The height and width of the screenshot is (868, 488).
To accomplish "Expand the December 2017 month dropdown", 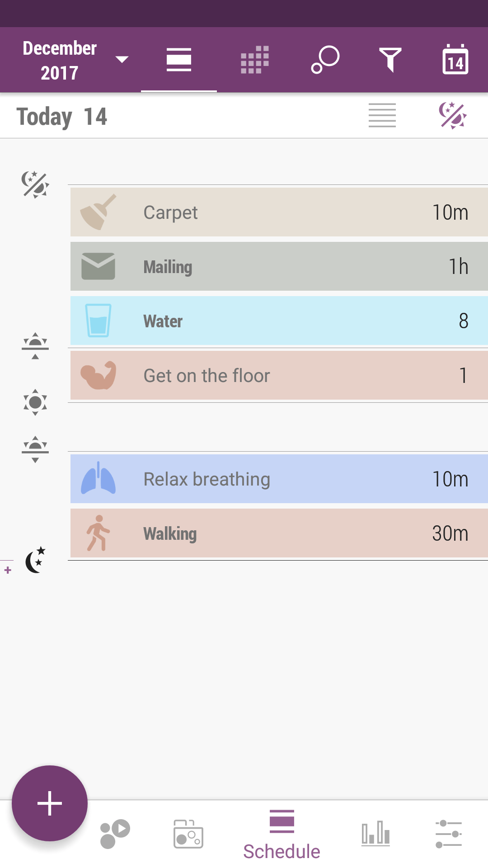I will 76,60.
